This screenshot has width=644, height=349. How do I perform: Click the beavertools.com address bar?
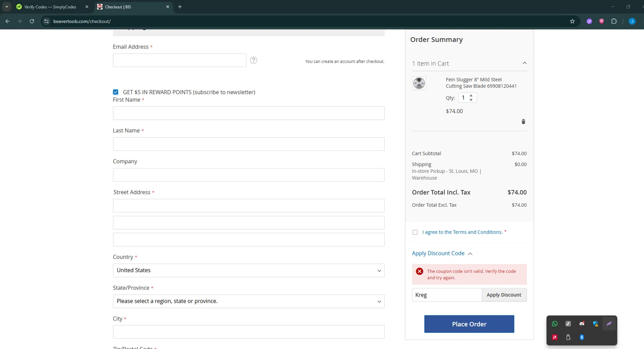pyautogui.click(x=308, y=21)
